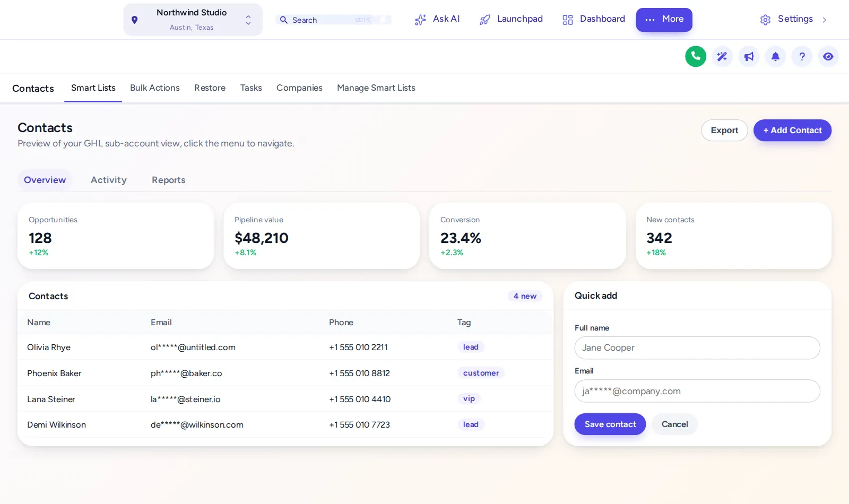Open Ask AI from the top bar
This screenshot has width=849, height=504.
pyautogui.click(x=437, y=19)
